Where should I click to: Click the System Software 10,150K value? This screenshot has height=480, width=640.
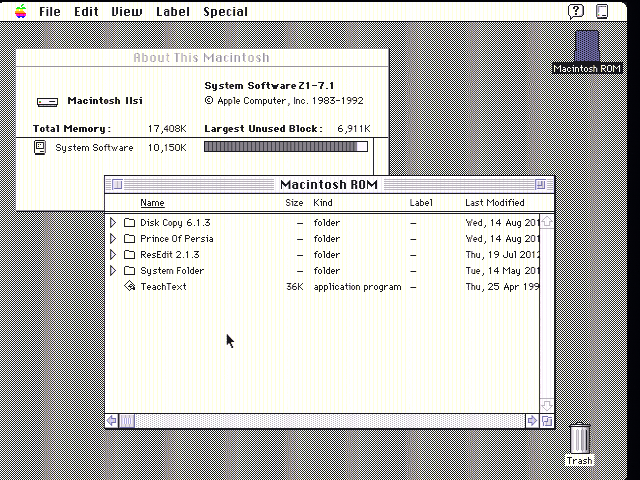tap(167, 147)
